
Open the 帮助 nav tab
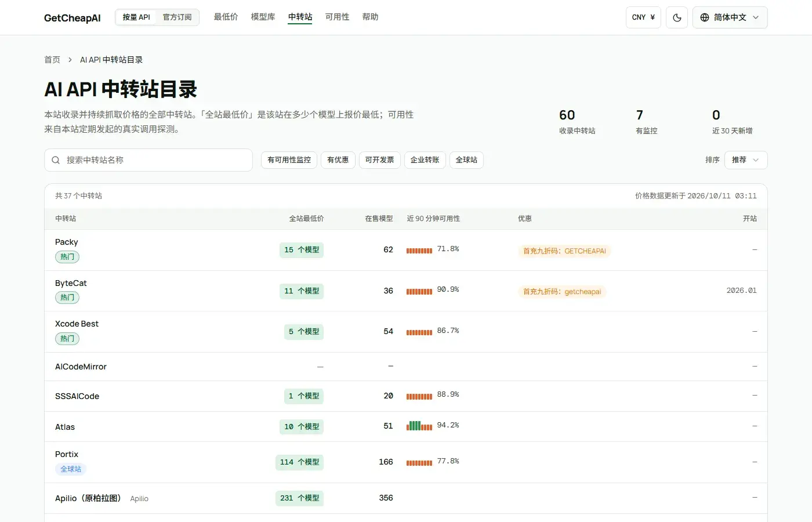click(x=370, y=17)
